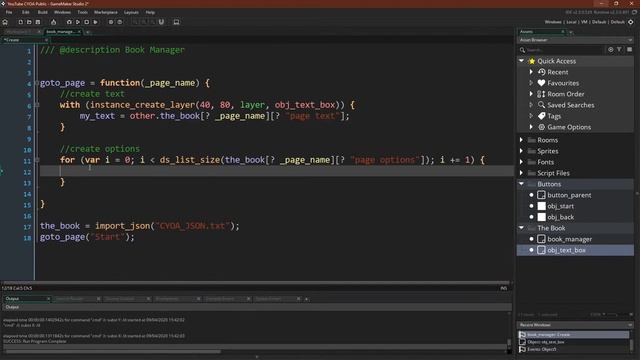Toggle the docking magnet icon
Image resolution: width=640 pixels, height=360 pixels.
(x=161, y=22)
